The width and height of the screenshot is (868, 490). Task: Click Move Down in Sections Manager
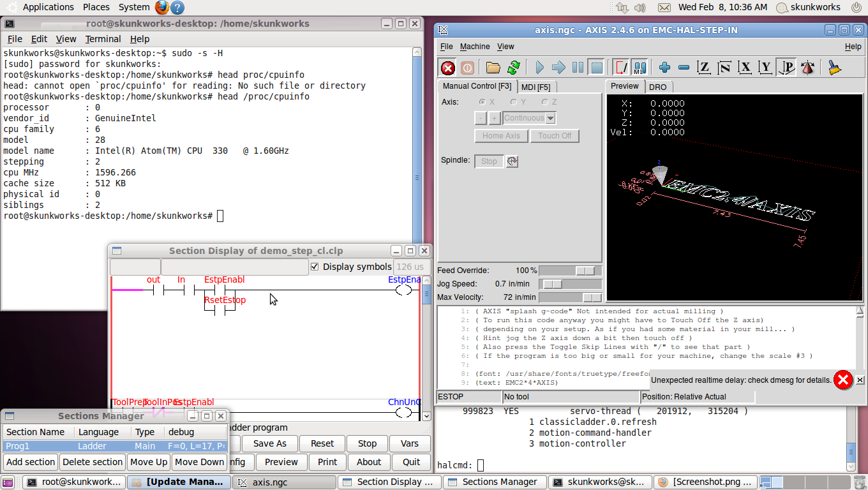[199, 462]
